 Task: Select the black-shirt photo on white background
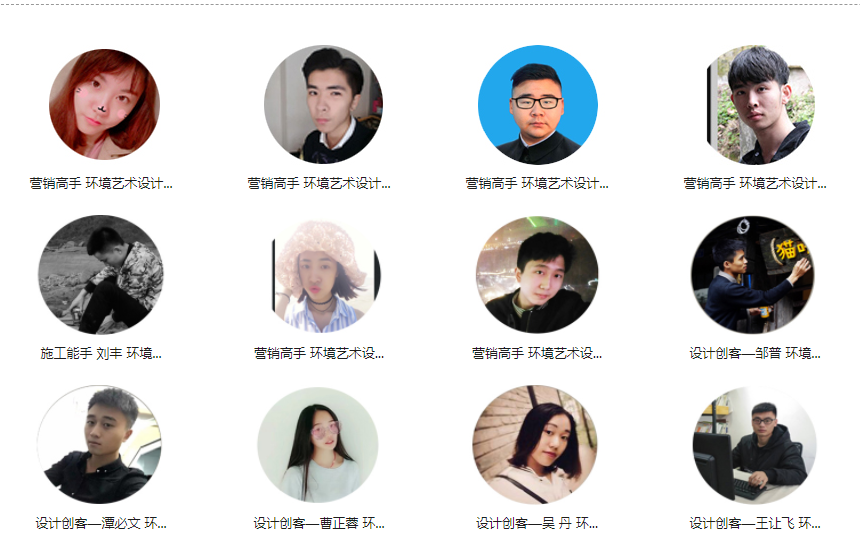(x=99, y=444)
